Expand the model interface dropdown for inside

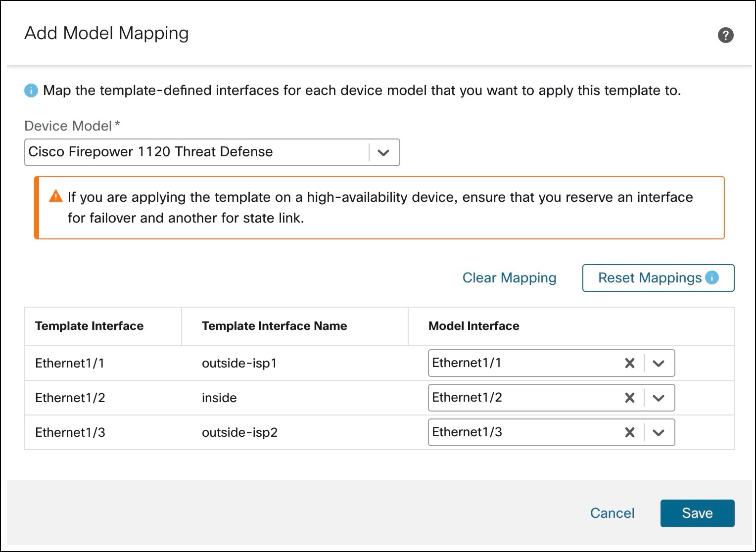pos(659,398)
